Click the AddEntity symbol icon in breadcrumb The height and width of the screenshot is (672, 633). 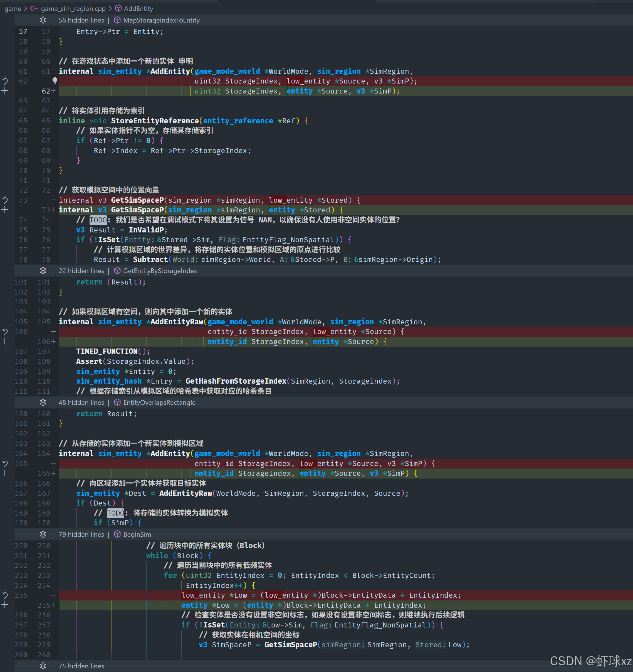(x=118, y=8)
